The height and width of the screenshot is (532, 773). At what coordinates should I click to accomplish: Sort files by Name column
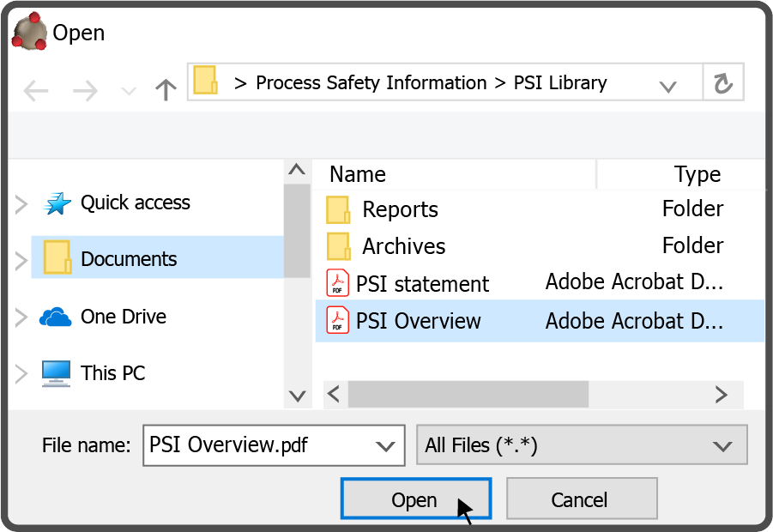[x=358, y=174]
